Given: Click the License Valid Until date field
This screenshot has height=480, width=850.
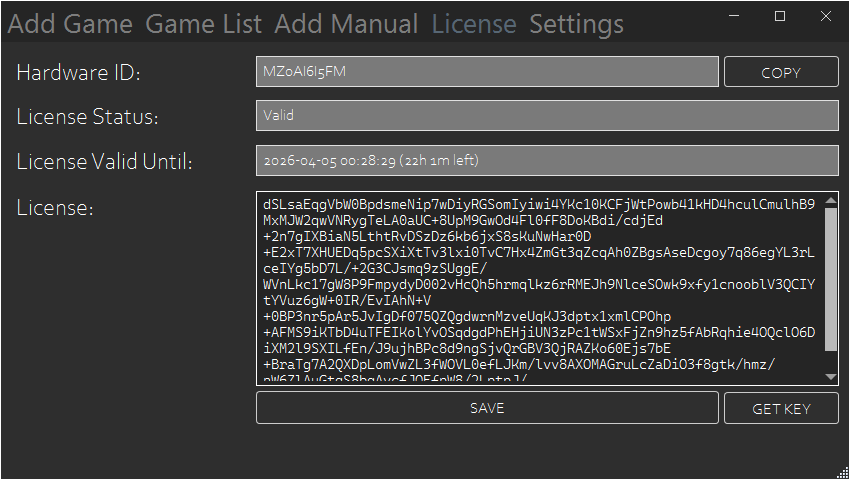Looking at the screenshot, I should (547, 161).
